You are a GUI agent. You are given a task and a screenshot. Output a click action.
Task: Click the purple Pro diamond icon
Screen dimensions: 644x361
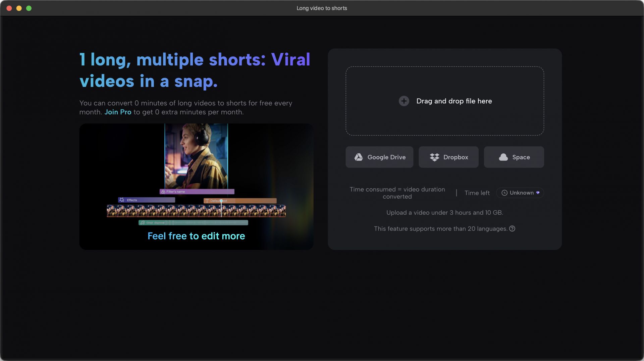[538, 193]
